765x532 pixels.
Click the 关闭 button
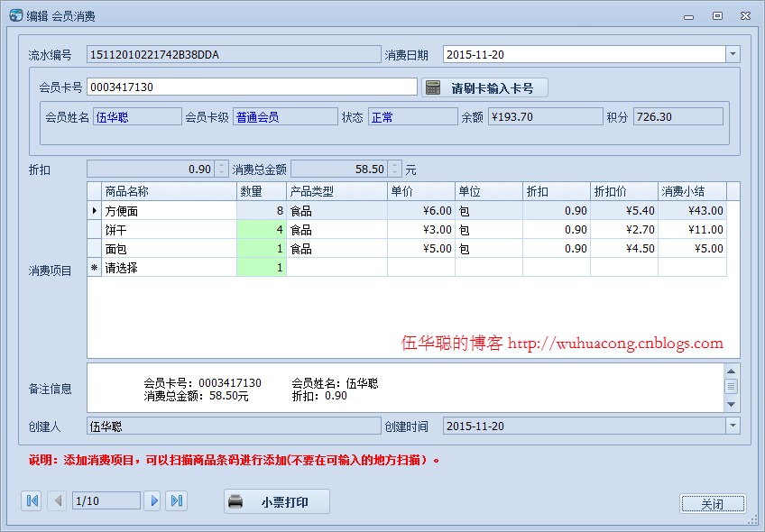point(713,504)
